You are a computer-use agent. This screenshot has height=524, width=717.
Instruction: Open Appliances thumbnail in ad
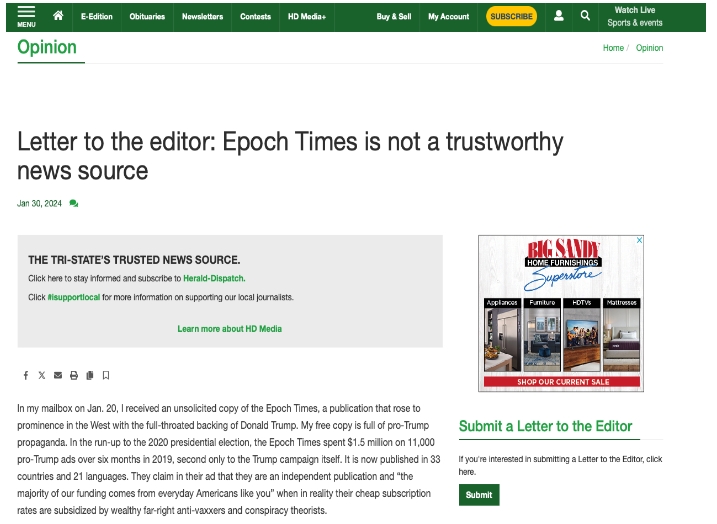pyautogui.click(x=502, y=335)
